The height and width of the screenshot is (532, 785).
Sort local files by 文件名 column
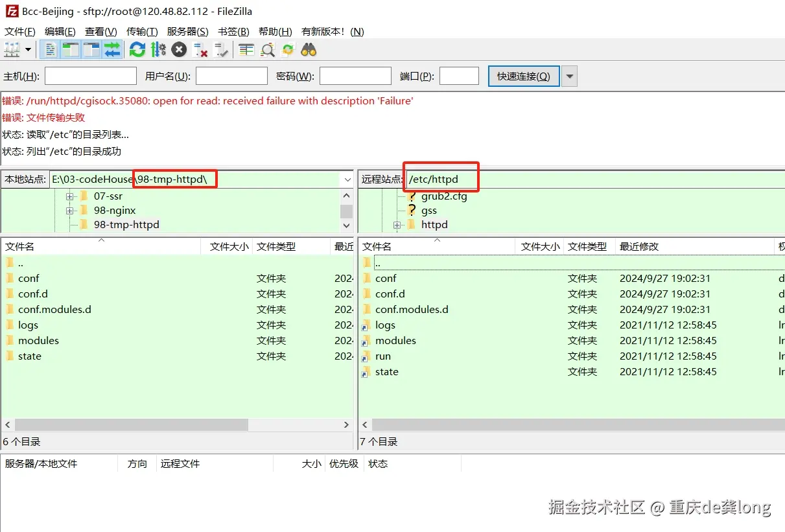(100, 246)
